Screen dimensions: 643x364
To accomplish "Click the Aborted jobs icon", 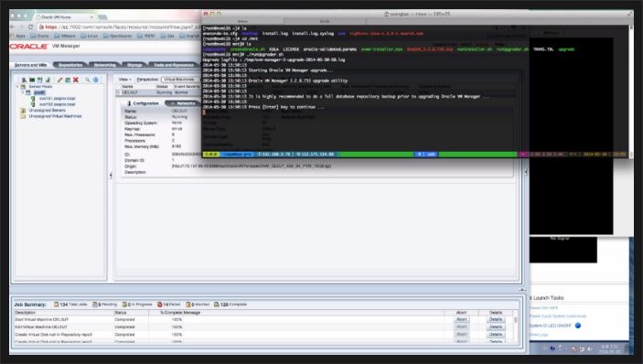I will [x=188, y=305].
